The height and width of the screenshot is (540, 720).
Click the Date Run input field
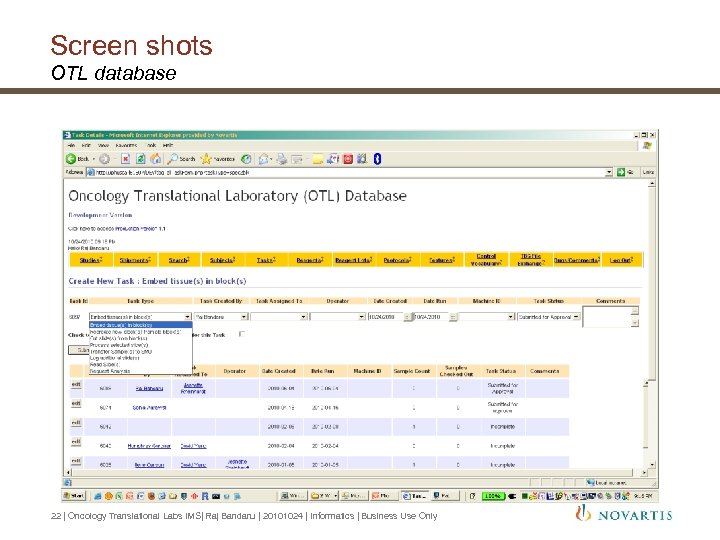(431, 317)
